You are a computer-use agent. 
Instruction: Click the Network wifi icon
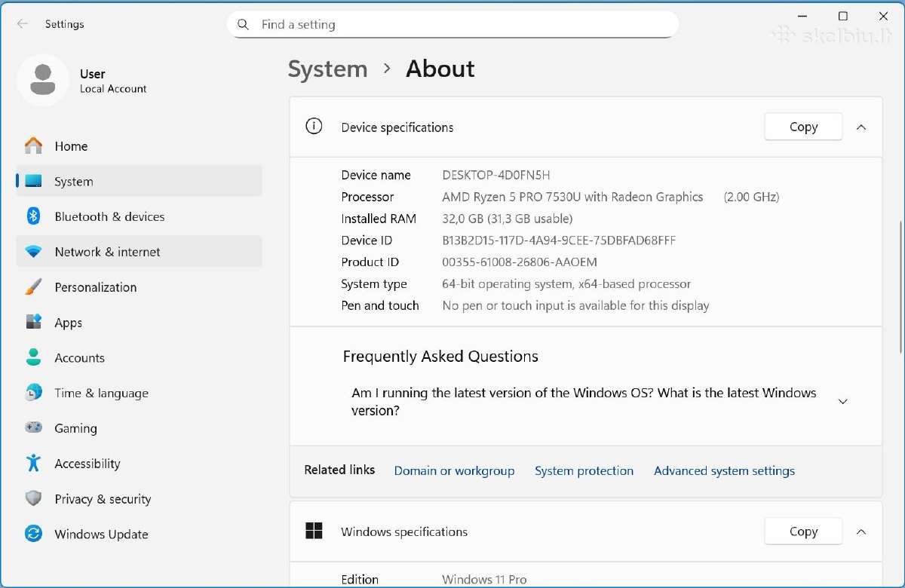click(33, 252)
